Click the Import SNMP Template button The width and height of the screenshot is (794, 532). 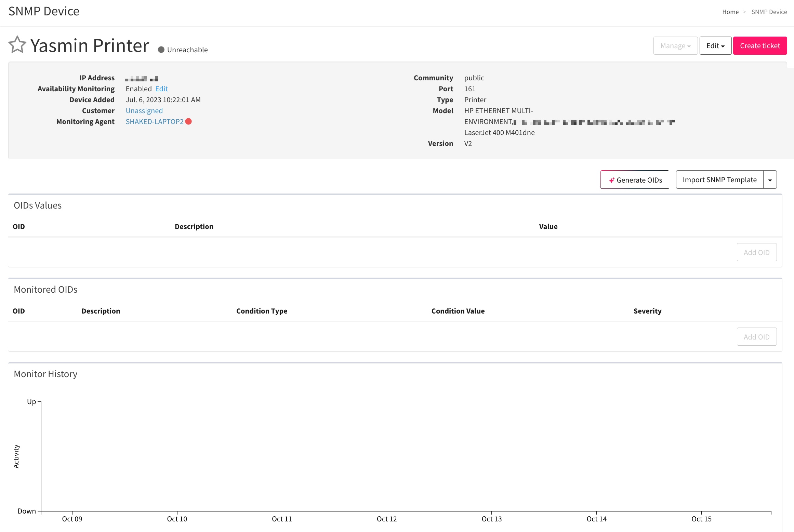[x=719, y=179]
